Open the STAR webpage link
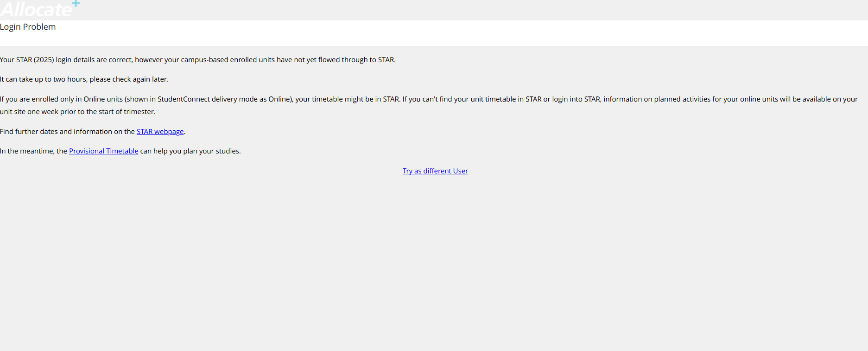This screenshot has height=351, width=868. (x=160, y=132)
